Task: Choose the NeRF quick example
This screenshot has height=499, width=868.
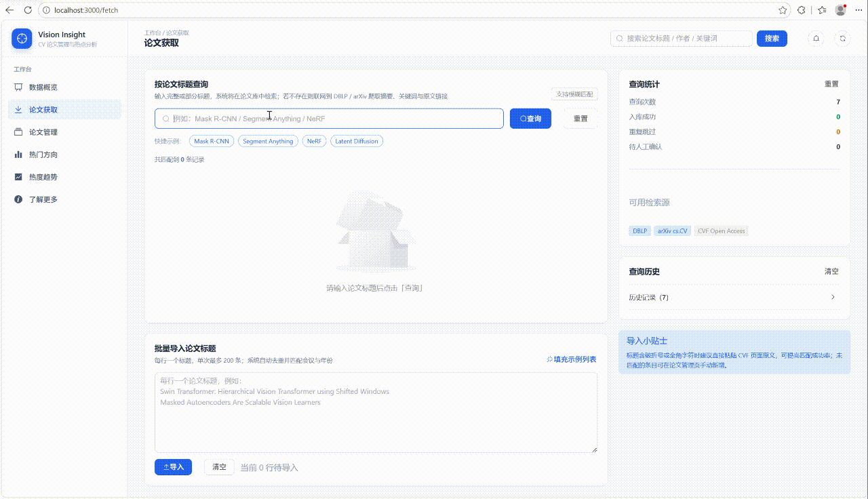Action: (x=314, y=141)
